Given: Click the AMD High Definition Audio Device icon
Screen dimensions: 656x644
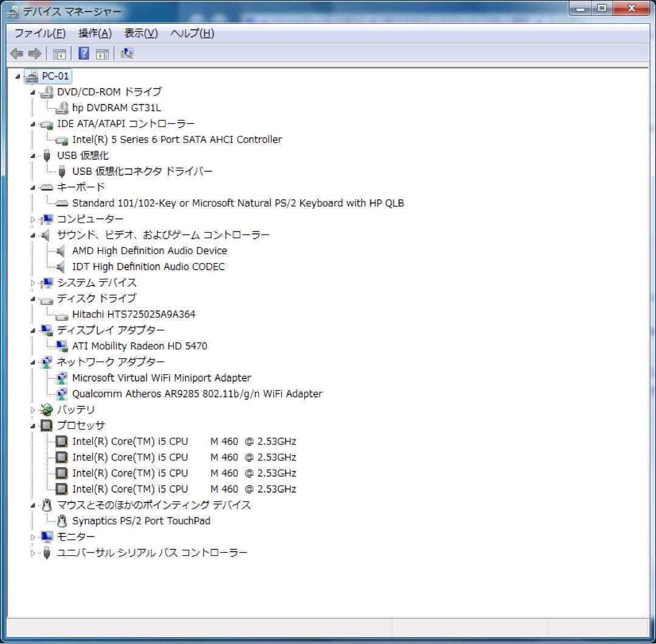Looking at the screenshot, I should pyautogui.click(x=61, y=251).
